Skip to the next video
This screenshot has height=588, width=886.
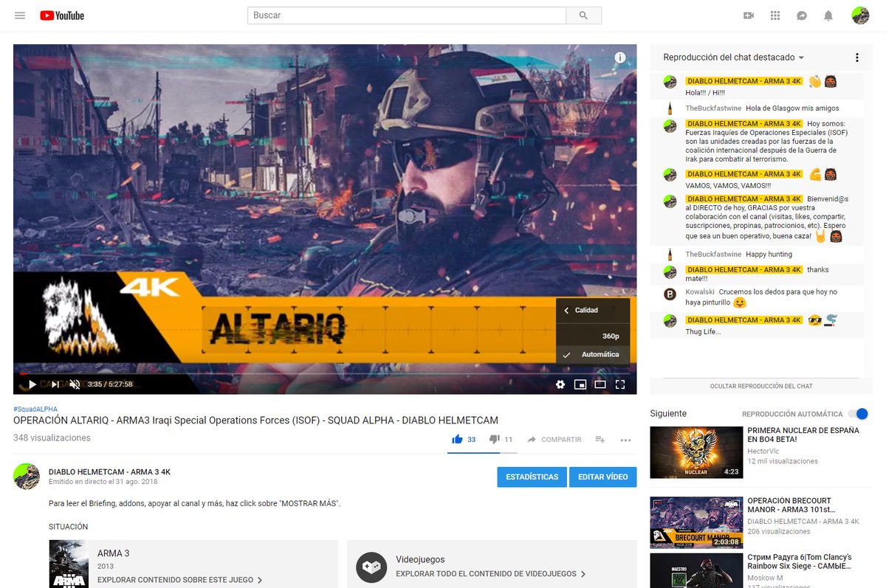pyautogui.click(x=55, y=384)
